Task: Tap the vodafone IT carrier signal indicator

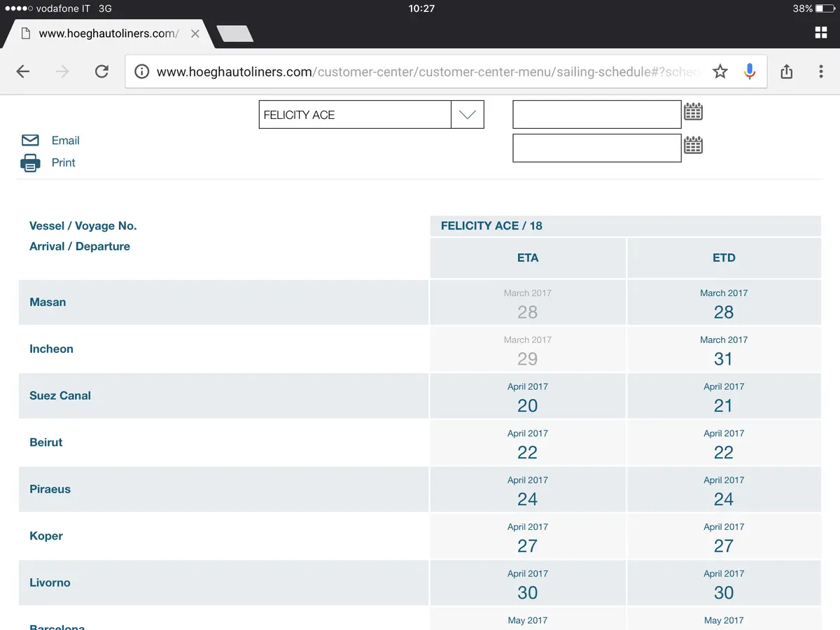Action: [x=48, y=8]
